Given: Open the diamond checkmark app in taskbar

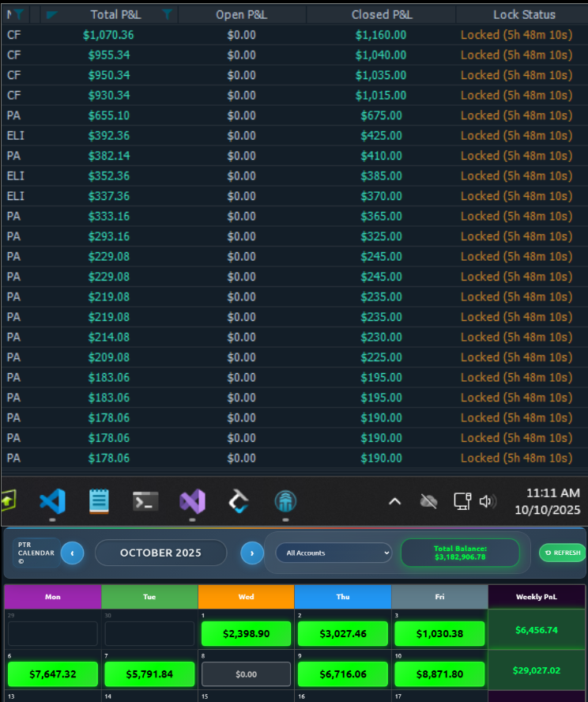Looking at the screenshot, I should [x=239, y=501].
